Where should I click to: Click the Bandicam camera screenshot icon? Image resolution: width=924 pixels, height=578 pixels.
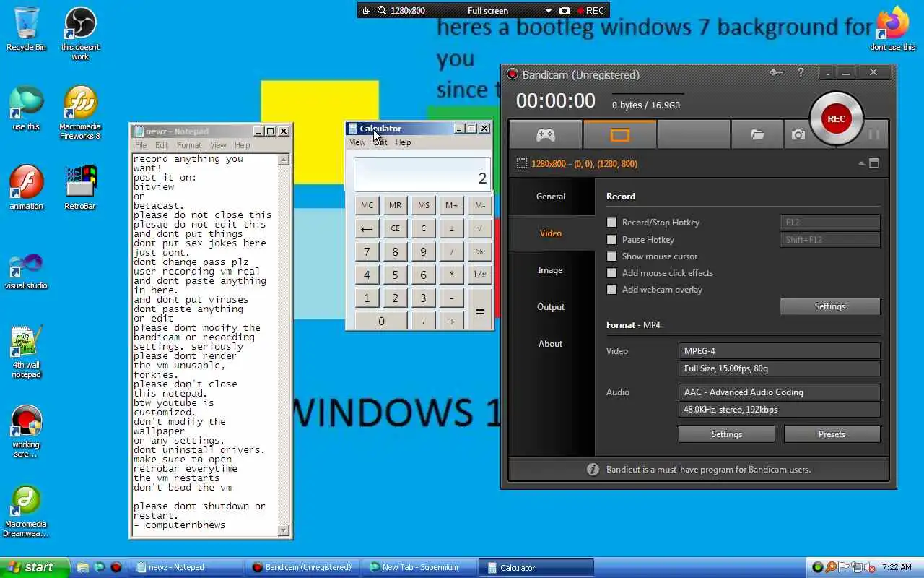pyautogui.click(x=798, y=134)
